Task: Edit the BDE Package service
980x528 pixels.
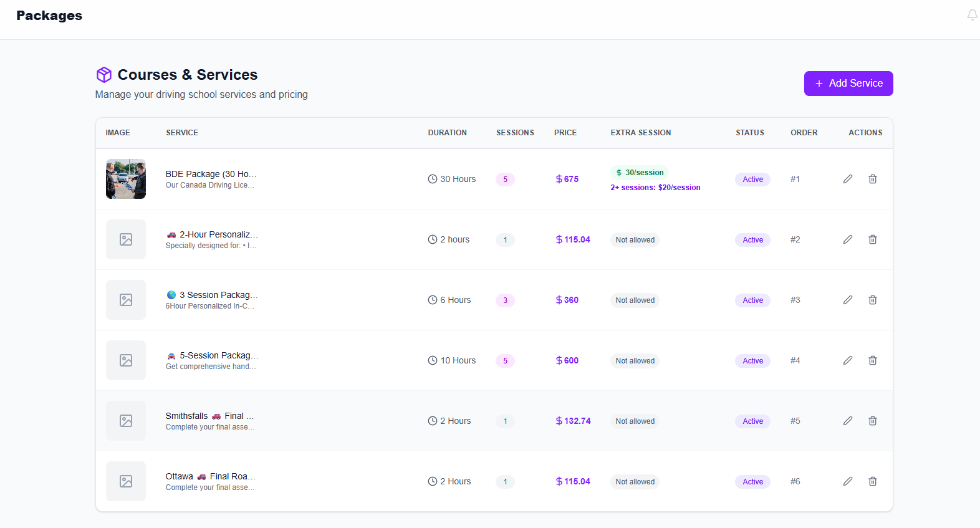Action: pyautogui.click(x=847, y=179)
